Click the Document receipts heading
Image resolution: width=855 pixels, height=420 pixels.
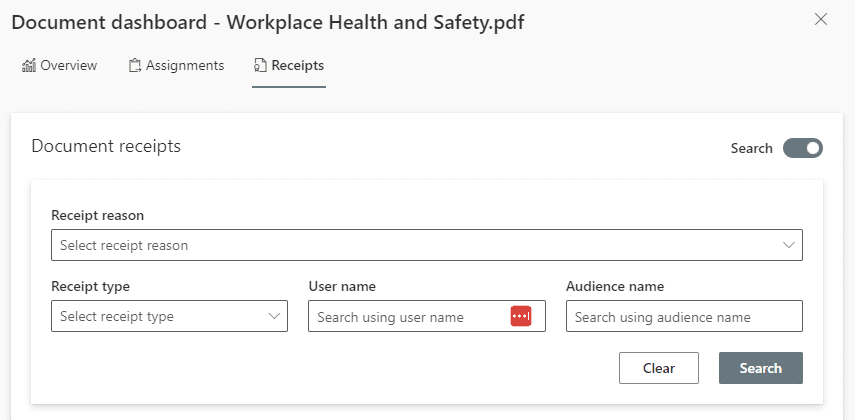point(106,146)
